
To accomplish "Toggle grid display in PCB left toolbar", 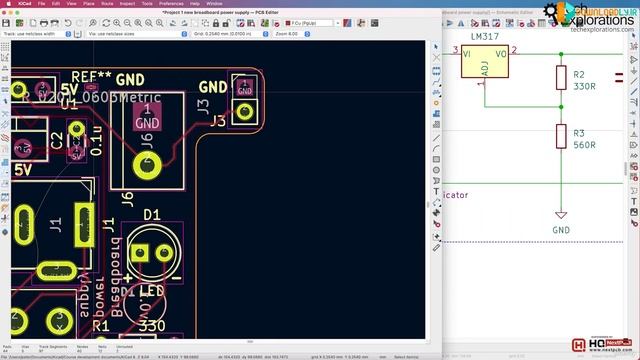I will pos(5,47).
